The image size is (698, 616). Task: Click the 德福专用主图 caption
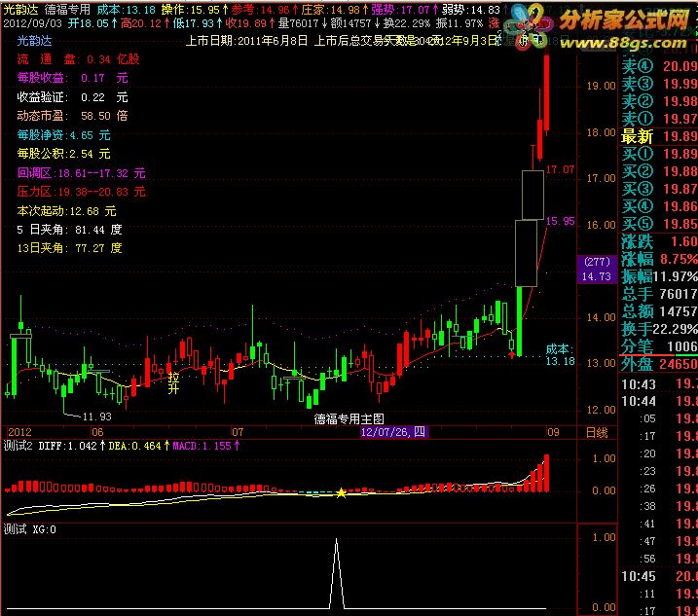click(349, 418)
